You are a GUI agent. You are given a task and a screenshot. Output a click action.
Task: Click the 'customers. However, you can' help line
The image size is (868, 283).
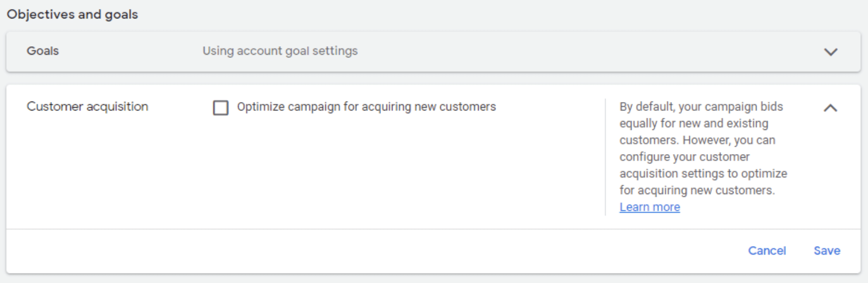coord(697,140)
